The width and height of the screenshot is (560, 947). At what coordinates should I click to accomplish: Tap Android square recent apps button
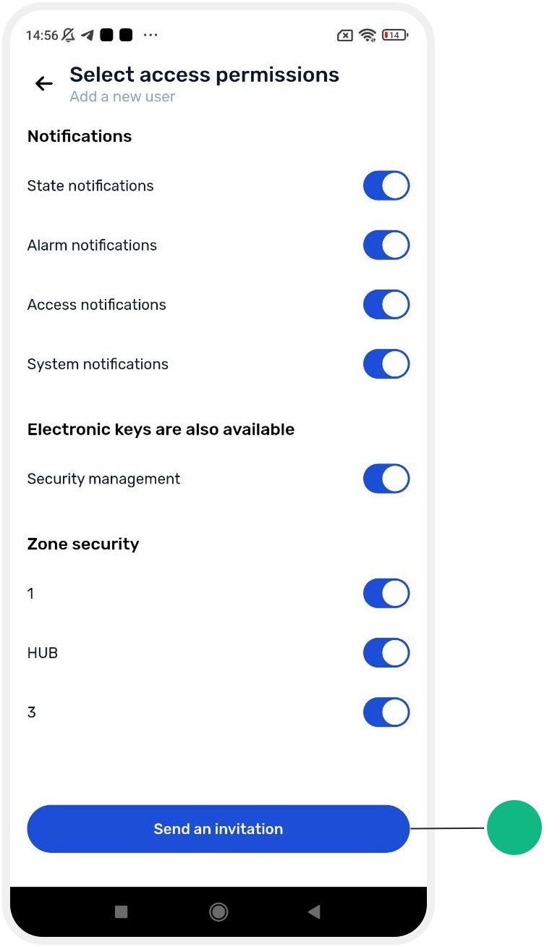pyautogui.click(x=122, y=912)
